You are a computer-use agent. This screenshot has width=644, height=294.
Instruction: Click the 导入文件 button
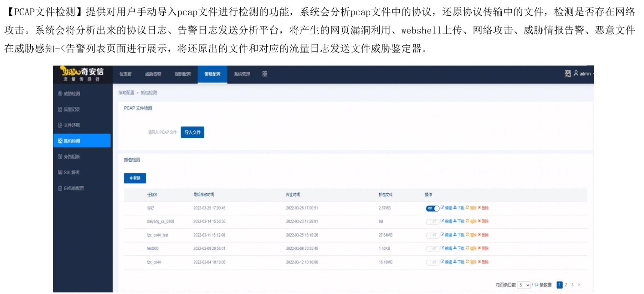click(x=192, y=132)
